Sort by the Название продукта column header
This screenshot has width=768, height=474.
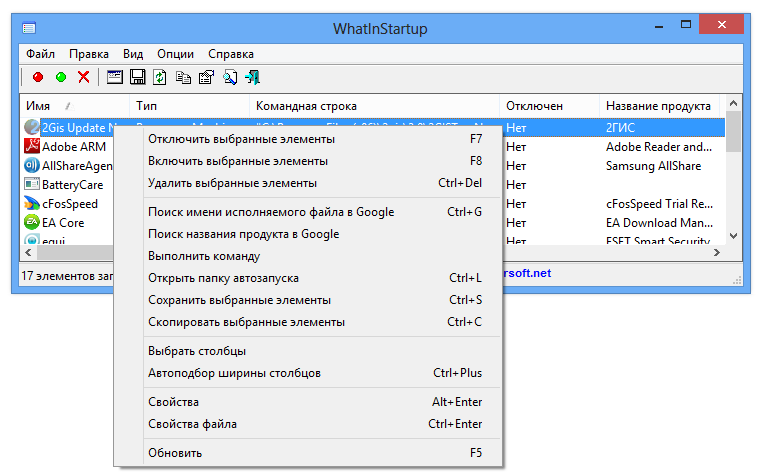[659, 106]
